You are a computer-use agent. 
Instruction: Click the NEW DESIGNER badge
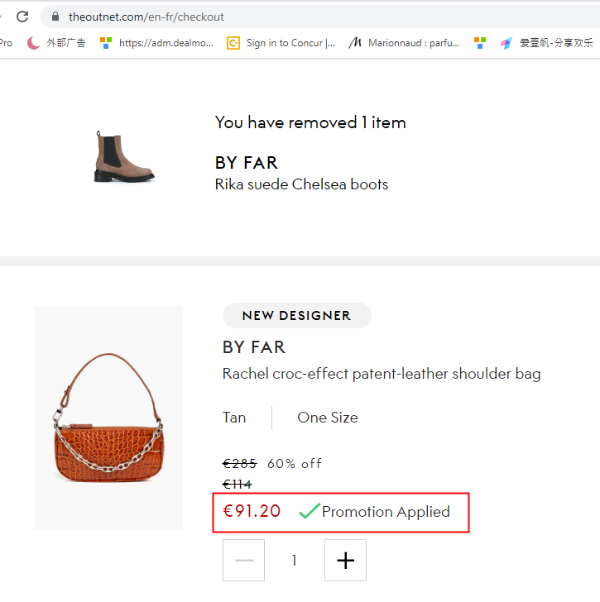coord(297,315)
